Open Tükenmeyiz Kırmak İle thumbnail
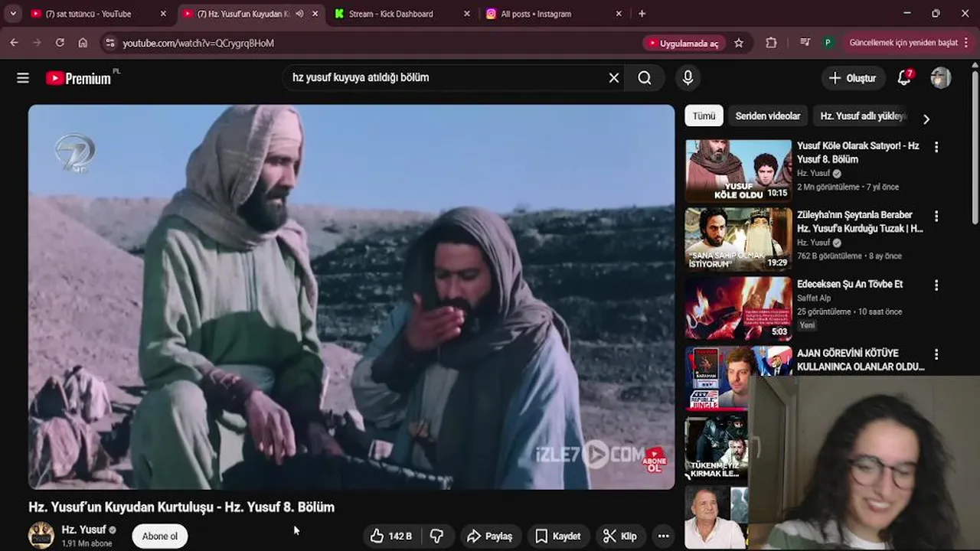This screenshot has width=980, height=551. (716, 447)
